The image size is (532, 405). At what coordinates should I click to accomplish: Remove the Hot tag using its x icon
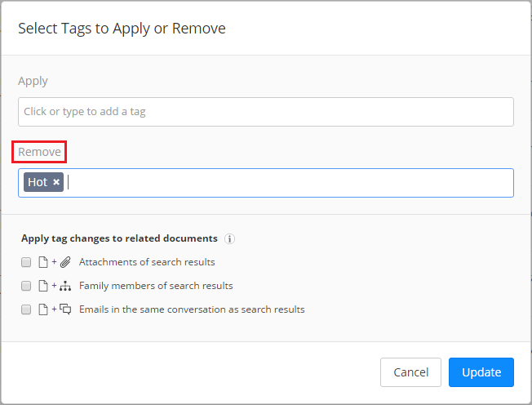tap(56, 182)
